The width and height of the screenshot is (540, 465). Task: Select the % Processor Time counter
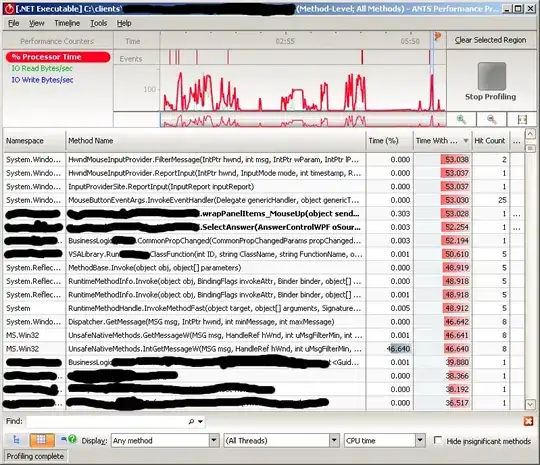[58, 57]
